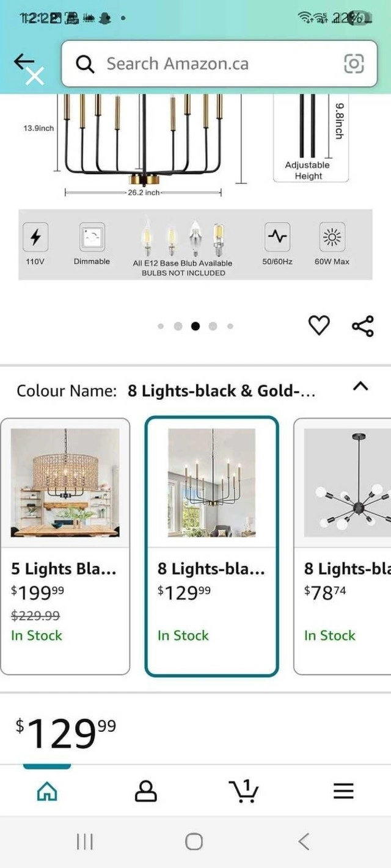
Task: Add item to wish list heart
Action: [x=318, y=325]
